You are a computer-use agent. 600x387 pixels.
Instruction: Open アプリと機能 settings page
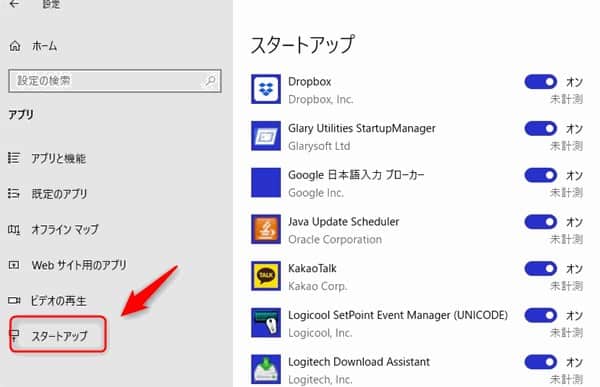point(59,158)
